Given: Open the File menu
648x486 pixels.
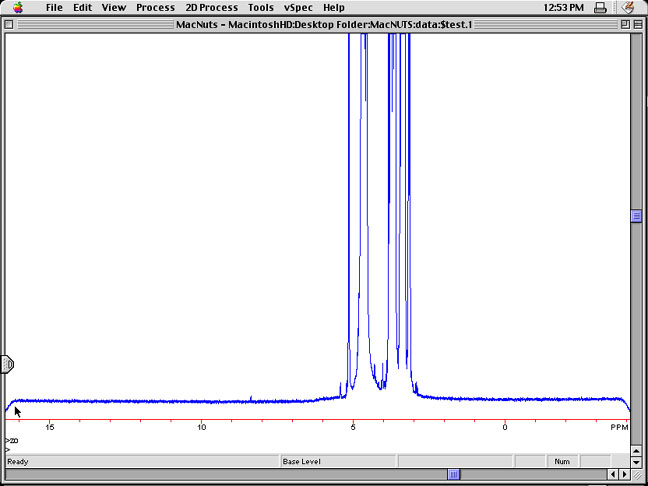Looking at the screenshot, I should pyautogui.click(x=54, y=7).
